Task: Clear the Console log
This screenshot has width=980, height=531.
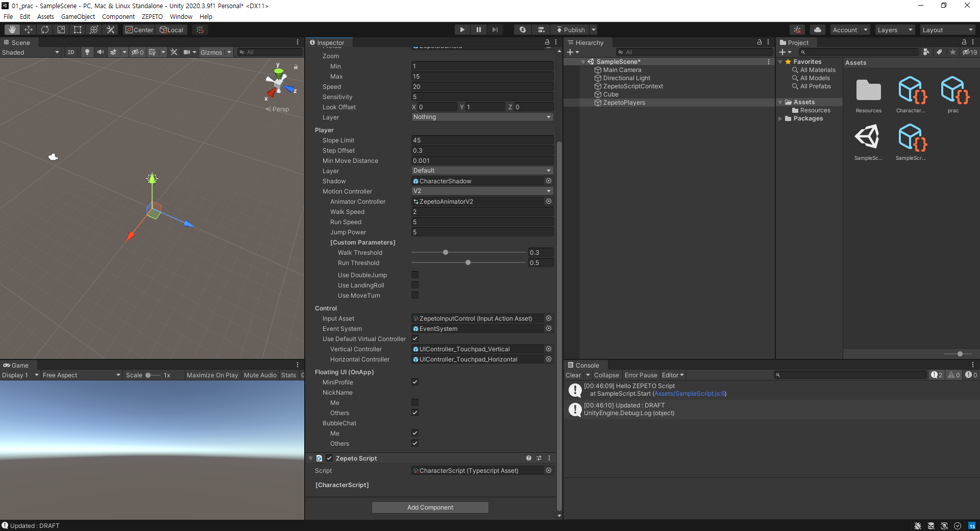Action: (573, 375)
